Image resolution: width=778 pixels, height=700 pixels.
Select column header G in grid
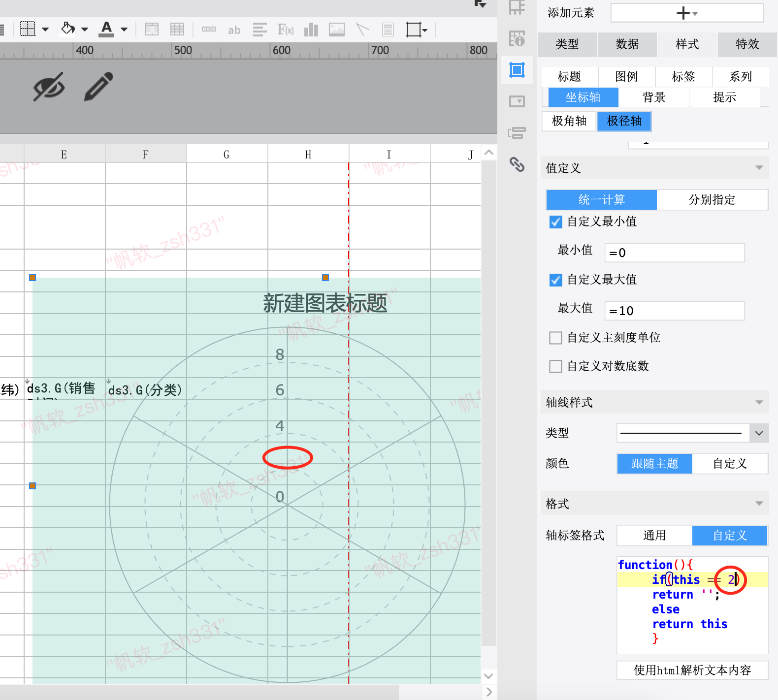[227, 155]
